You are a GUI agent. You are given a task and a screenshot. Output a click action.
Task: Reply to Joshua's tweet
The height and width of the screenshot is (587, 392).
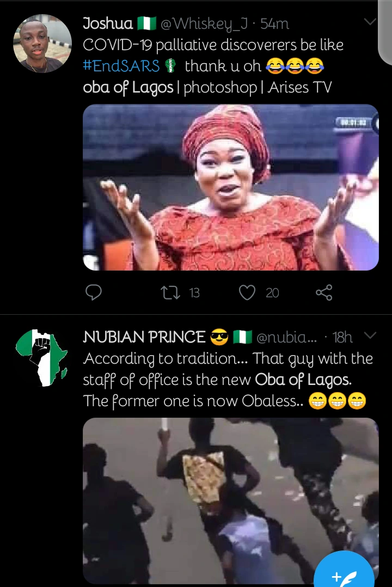coord(94,293)
